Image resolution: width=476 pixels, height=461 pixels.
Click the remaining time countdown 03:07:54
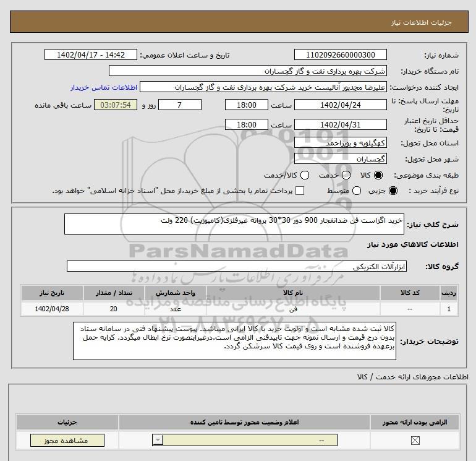coord(116,105)
